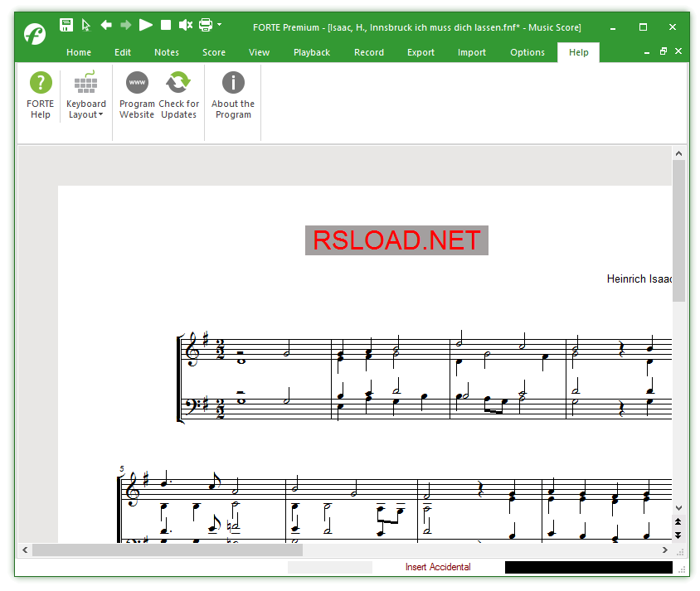Minimize the inner document window
Viewport: 700px width, 591px height.
click(646, 52)
